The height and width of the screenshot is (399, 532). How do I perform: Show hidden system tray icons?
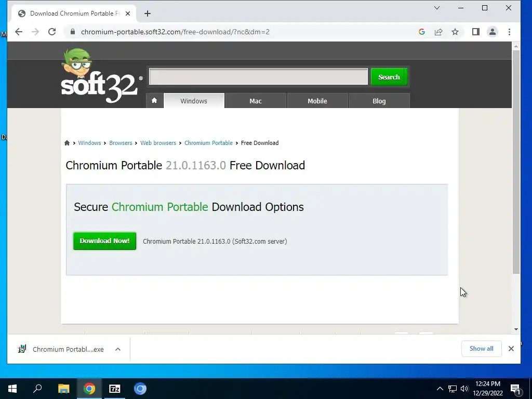coord(440,389)
